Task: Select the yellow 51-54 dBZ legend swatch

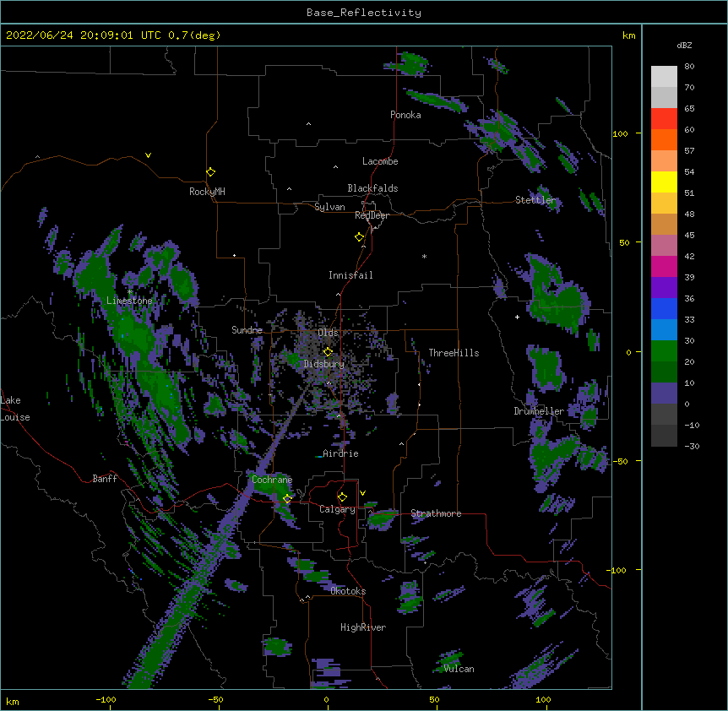Action: (x=664, y=182)
